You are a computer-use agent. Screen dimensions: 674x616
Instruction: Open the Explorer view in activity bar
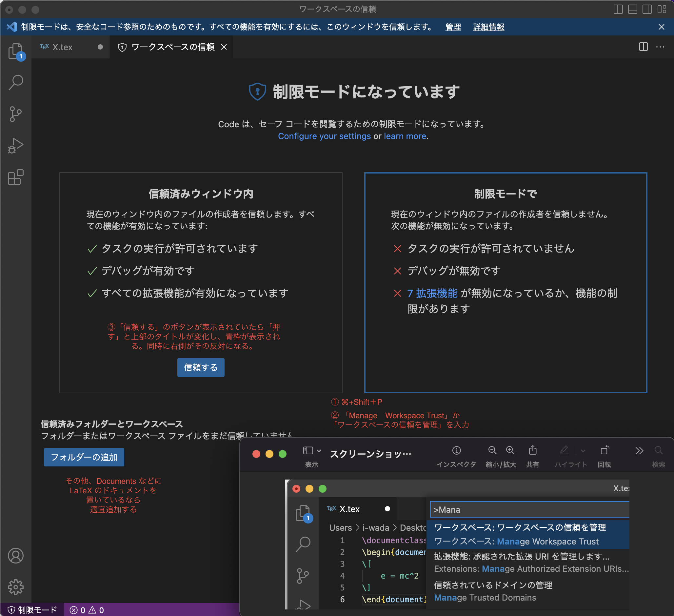coord(16,51)
